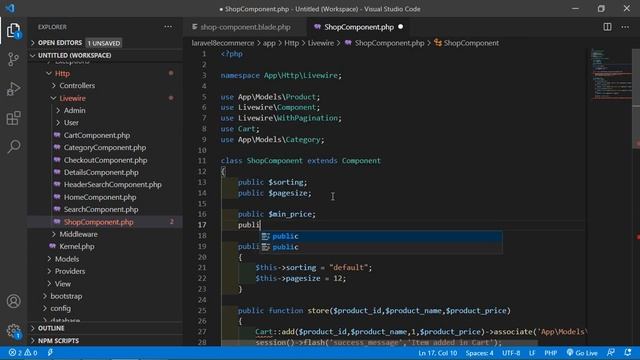640x360 pixels.
Task: Click Ln 17, Col 10 status item
Action: (x=438, y=353)
